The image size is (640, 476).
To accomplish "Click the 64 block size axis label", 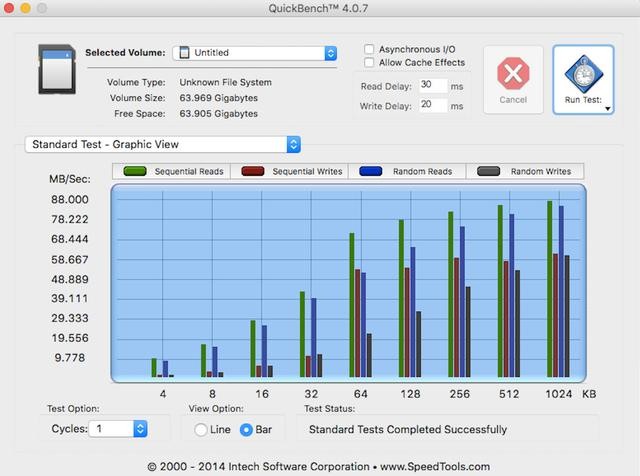I will tap(360, 394).
